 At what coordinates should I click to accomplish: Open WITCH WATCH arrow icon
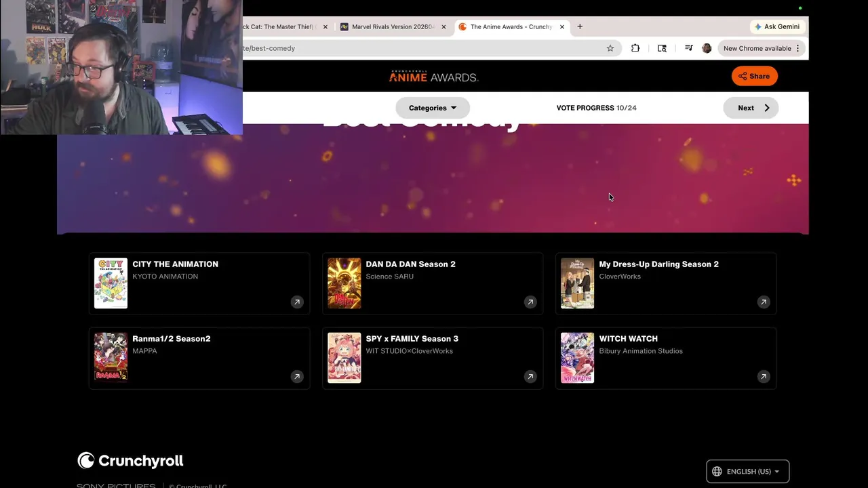764,377
